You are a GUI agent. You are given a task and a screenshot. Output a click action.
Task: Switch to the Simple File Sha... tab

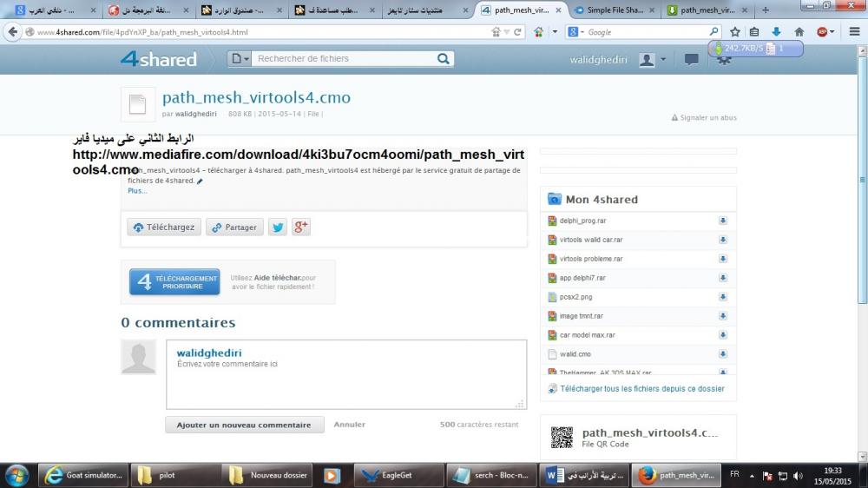615,10
